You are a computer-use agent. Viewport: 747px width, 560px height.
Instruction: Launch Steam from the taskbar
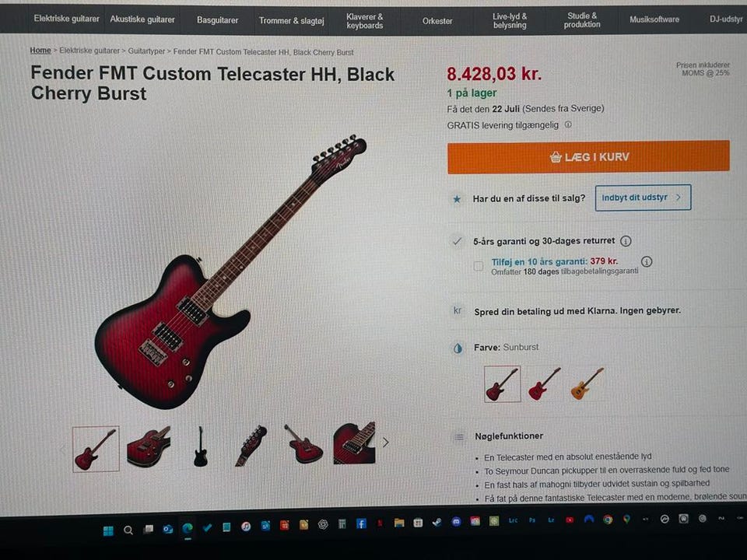(x=437, y=523)
